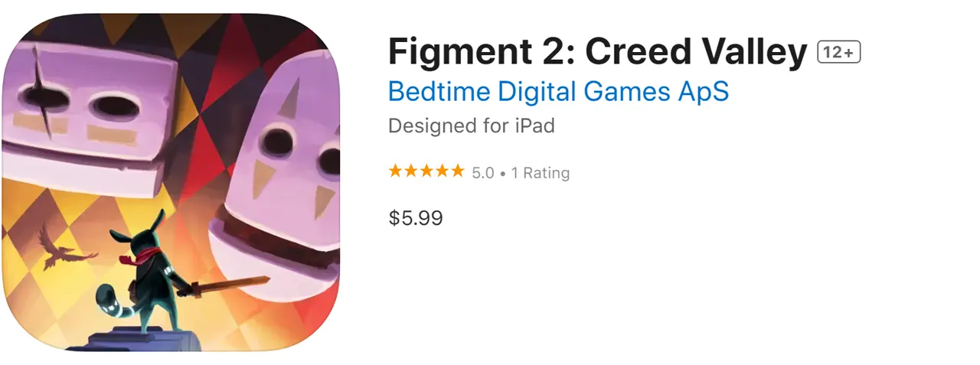Image resolution: width=980 pixels, height=365 pixels.
Task: Click the fourth orange rating star
Action: tap(442, 171)
